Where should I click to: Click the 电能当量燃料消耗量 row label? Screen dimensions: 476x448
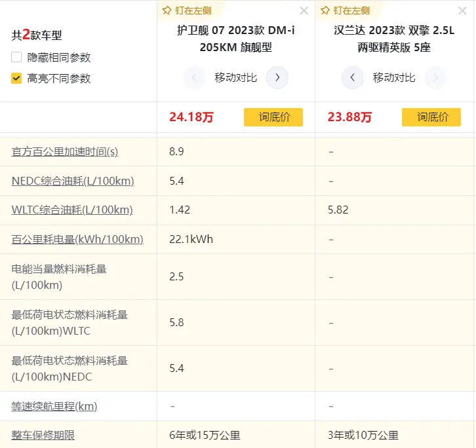pyautogui.click(x=59, y=277)
